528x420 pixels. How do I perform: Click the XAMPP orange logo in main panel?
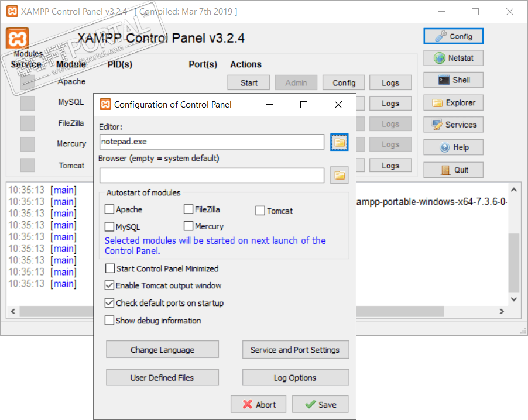(x=17, y=38)
